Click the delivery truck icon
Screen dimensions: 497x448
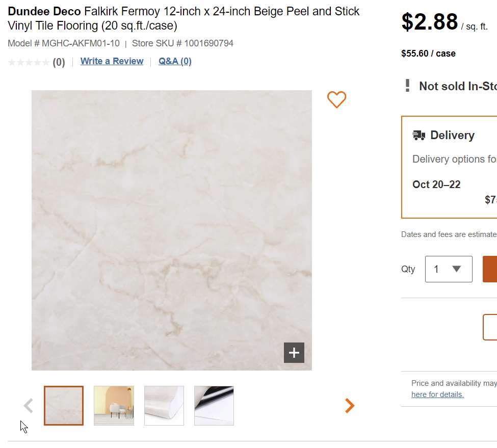coord(419,135)
